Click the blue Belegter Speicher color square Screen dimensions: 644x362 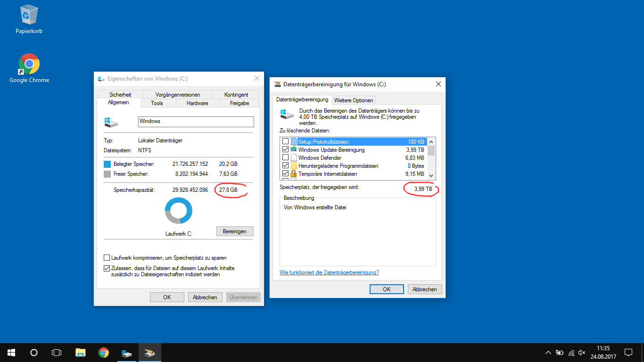tap(107, 164)
